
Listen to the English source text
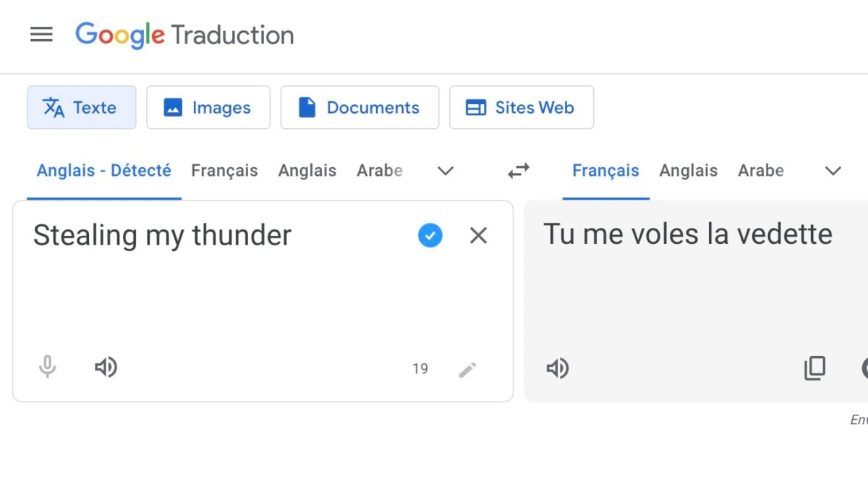pos(106,368)
